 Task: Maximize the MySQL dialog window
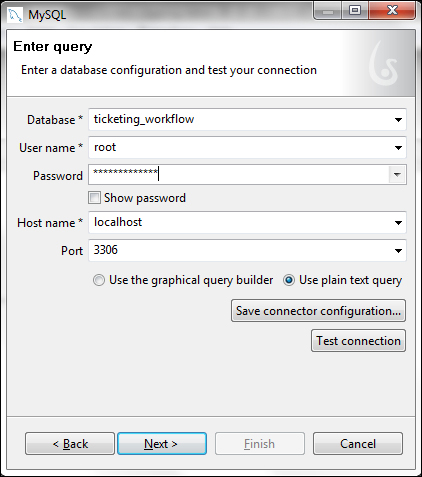[355, 11]
